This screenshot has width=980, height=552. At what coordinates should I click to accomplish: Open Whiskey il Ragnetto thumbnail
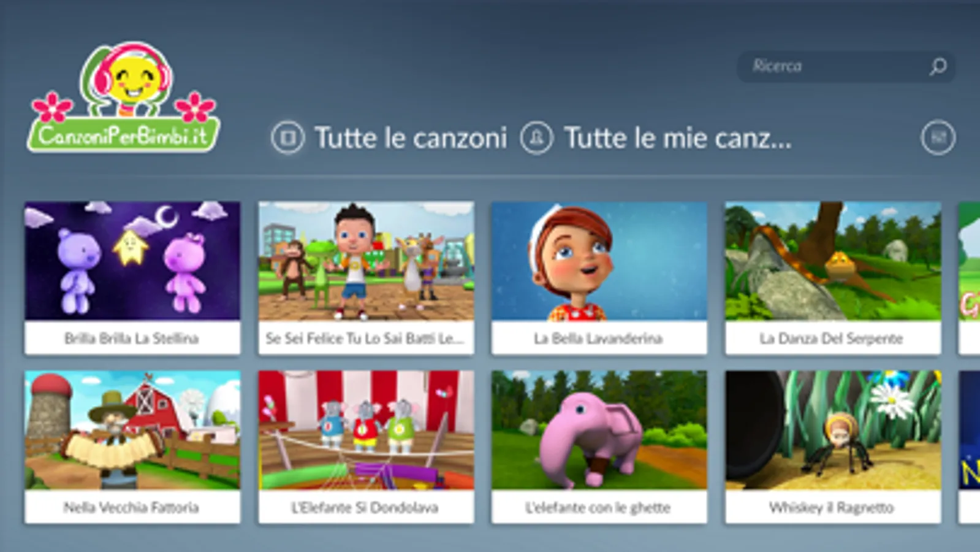pos(833,430)
